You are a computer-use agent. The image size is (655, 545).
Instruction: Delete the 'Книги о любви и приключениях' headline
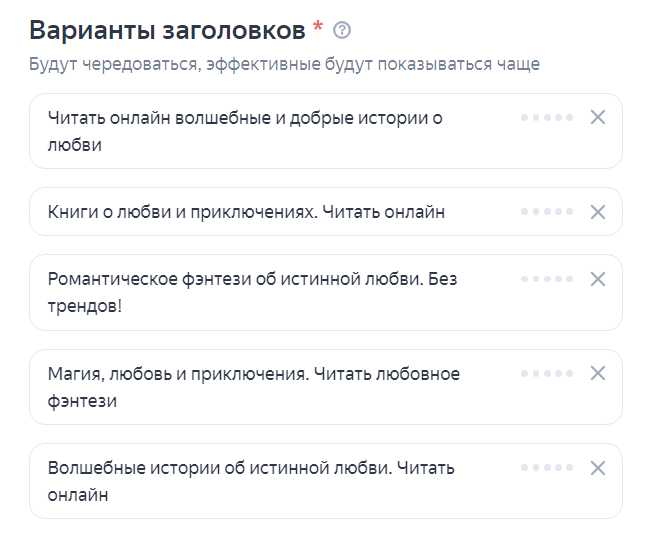(x=598, y=212)
